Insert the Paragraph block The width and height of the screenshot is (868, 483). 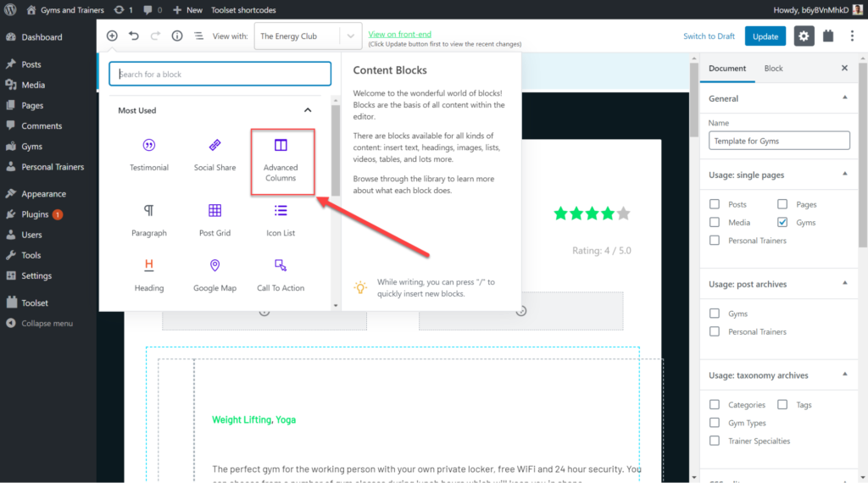click(149, 220)
